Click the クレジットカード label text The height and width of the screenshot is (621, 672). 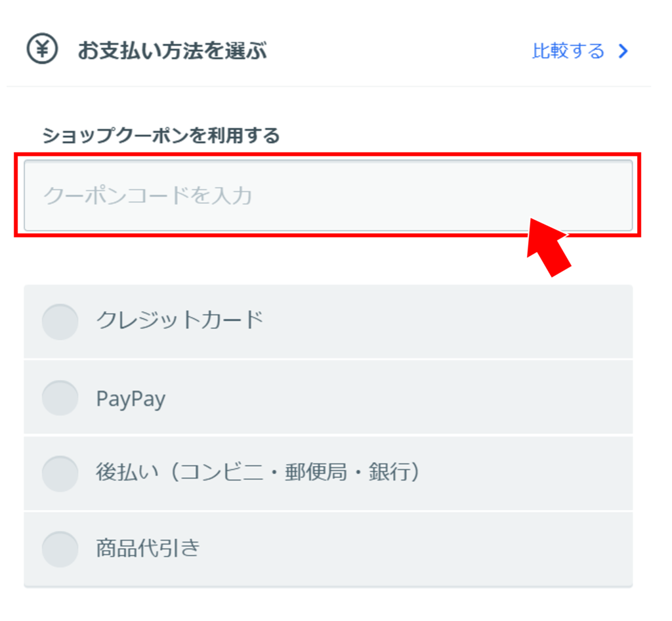pos(179,321)
